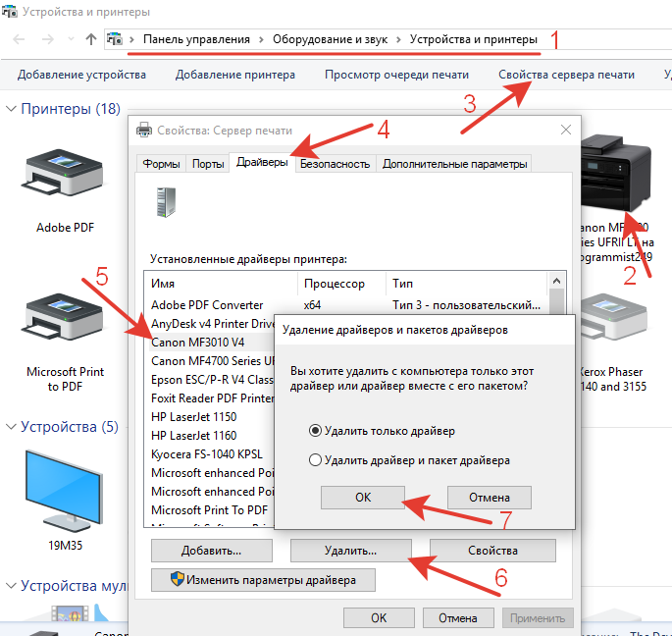Navigate forward in Devices and Printers
This screenshot has width=672, height=636.
47,39
